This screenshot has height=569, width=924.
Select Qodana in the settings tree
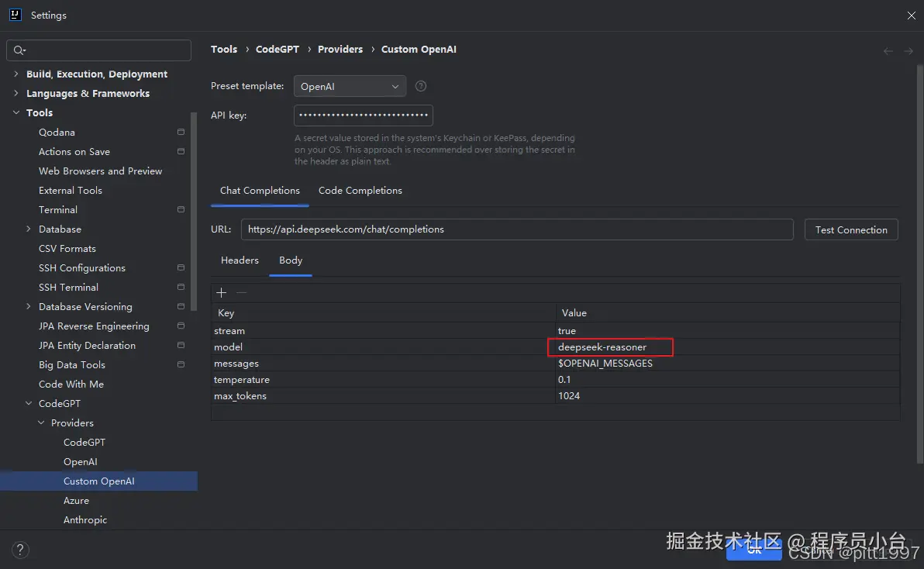coord(57,132)
